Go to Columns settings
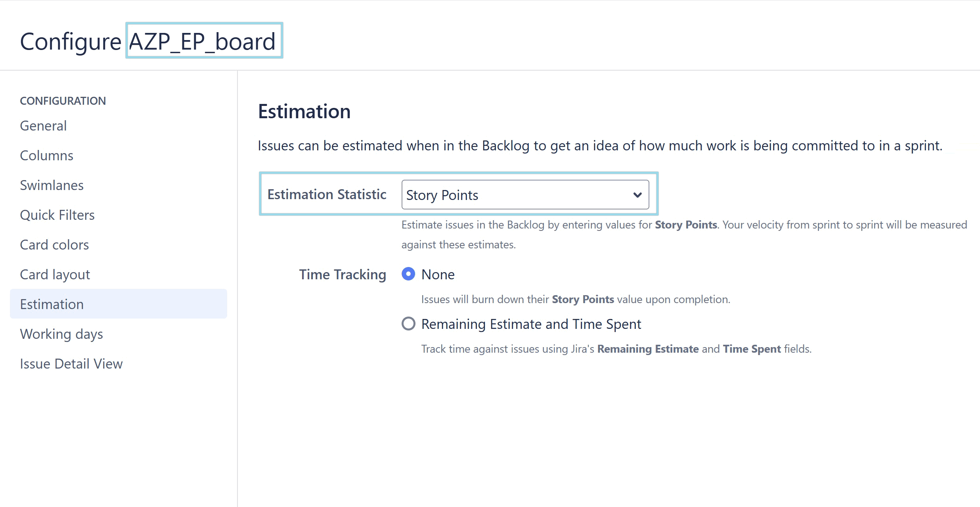 [46, 156]
